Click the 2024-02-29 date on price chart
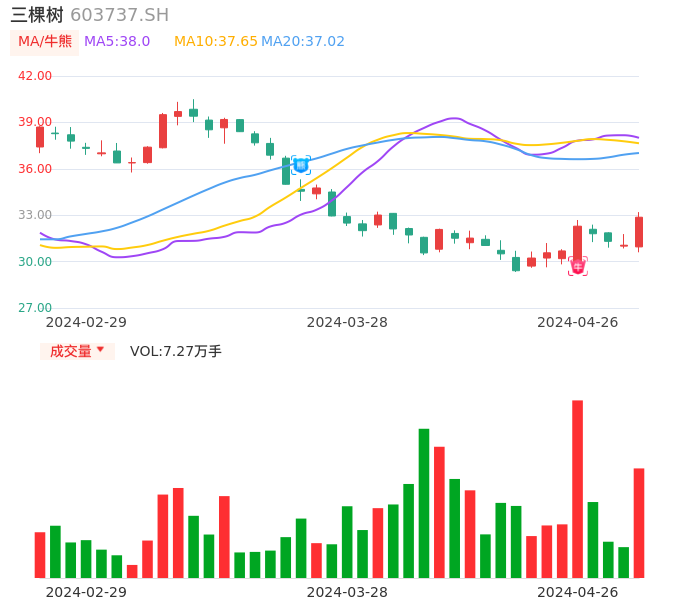 [86, 322]
